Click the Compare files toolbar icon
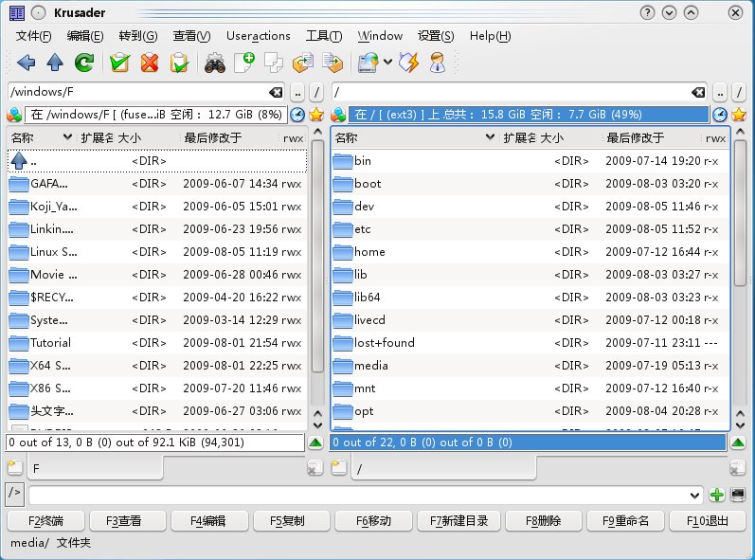This screenshot has width=755, height=560. click(x=274, y=63)
